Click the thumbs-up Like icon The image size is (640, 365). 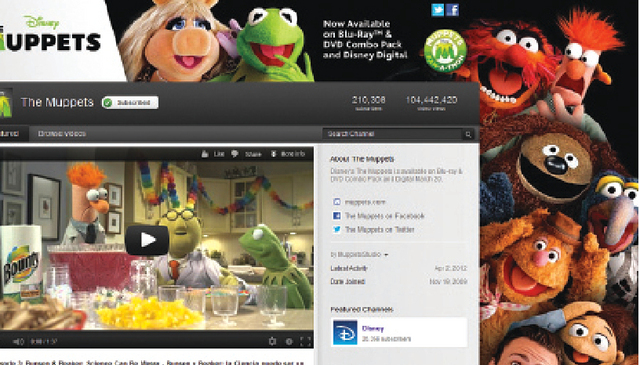205,154
